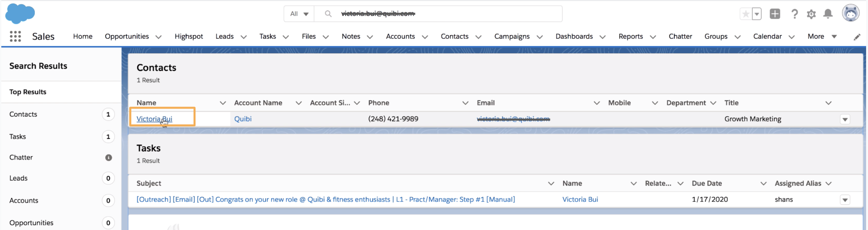Expand the Tasks tab chevron
Image resolution: width=868 pixels, height=230 pixels.
click(x=285, y=37)
